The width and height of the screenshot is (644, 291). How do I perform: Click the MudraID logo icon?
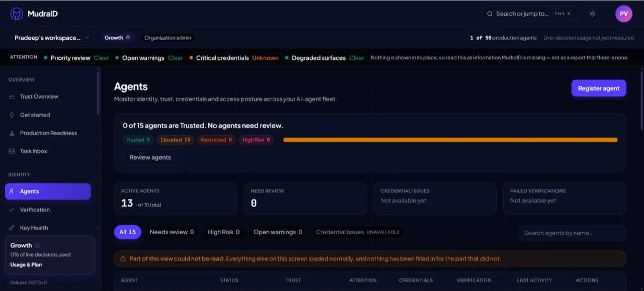click(x=17, y=14)
